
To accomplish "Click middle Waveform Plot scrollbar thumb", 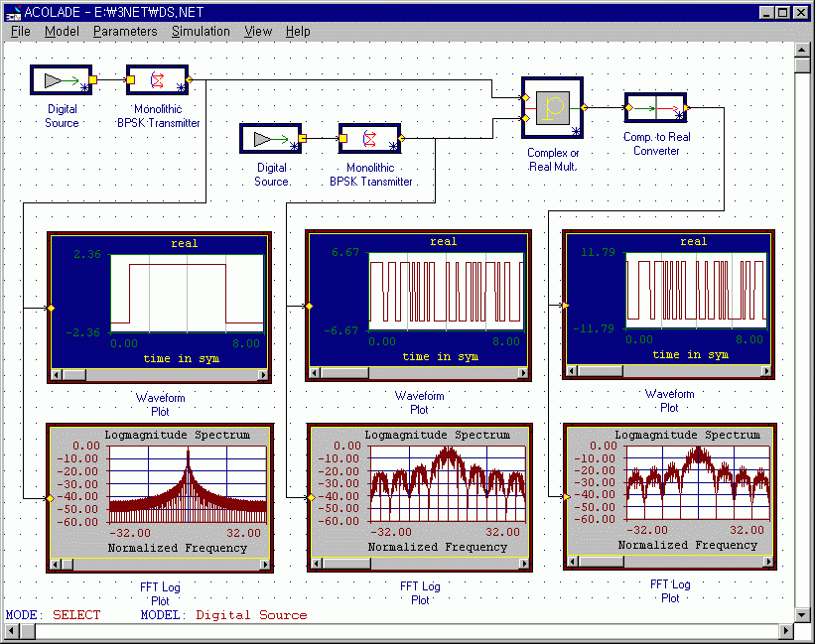I will tap(344, 373).
